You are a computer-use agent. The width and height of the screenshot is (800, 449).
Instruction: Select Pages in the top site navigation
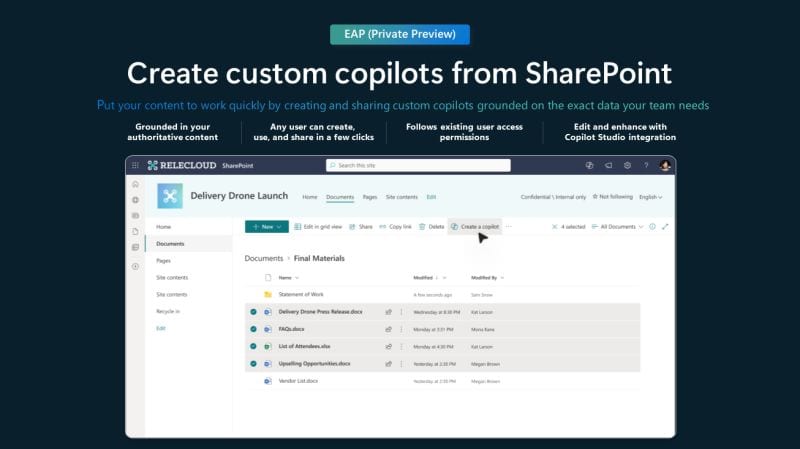click(x=370, y=197)
